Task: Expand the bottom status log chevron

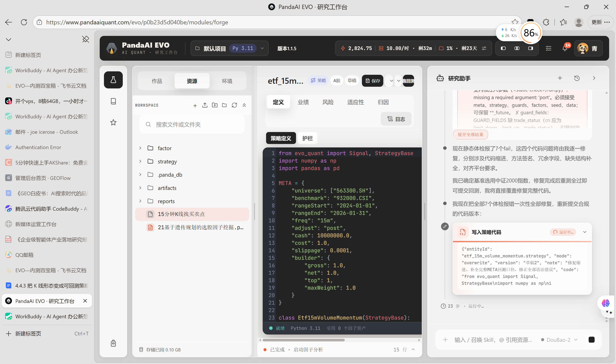Action: coord(413,349)
